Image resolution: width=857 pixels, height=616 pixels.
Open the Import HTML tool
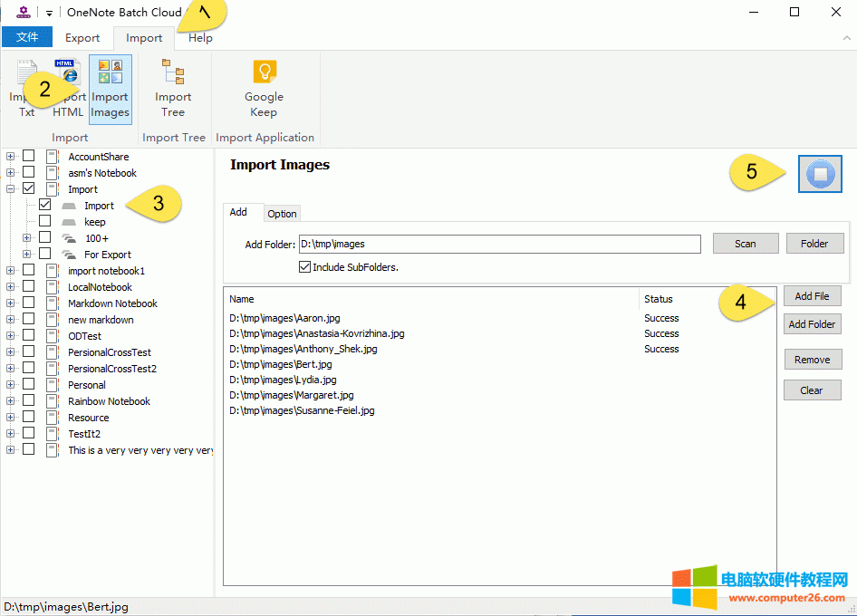click(x=67, y=87)
